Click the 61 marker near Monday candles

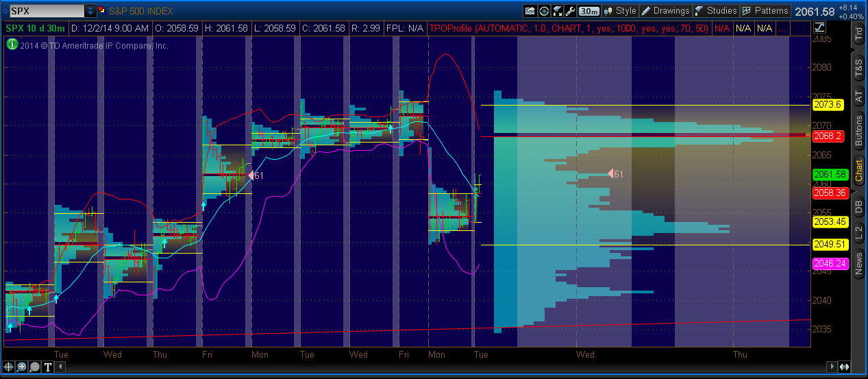[255, 175]
